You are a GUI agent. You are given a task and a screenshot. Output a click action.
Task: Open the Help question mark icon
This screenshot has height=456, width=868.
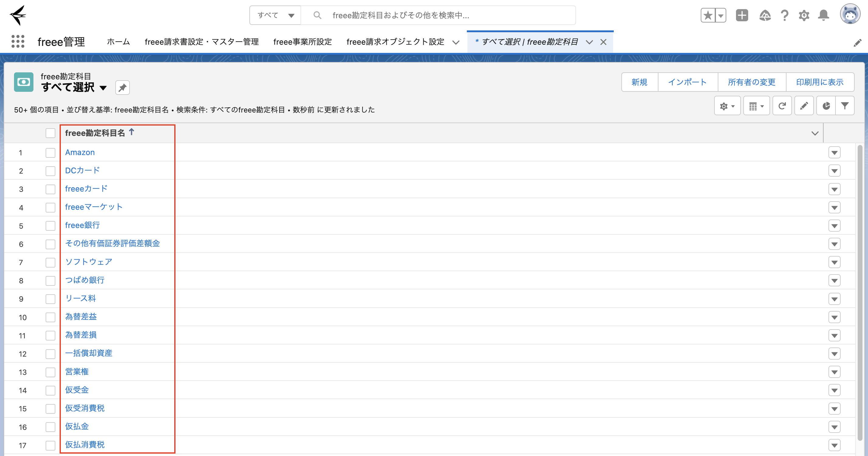click(x=784, y=15)
